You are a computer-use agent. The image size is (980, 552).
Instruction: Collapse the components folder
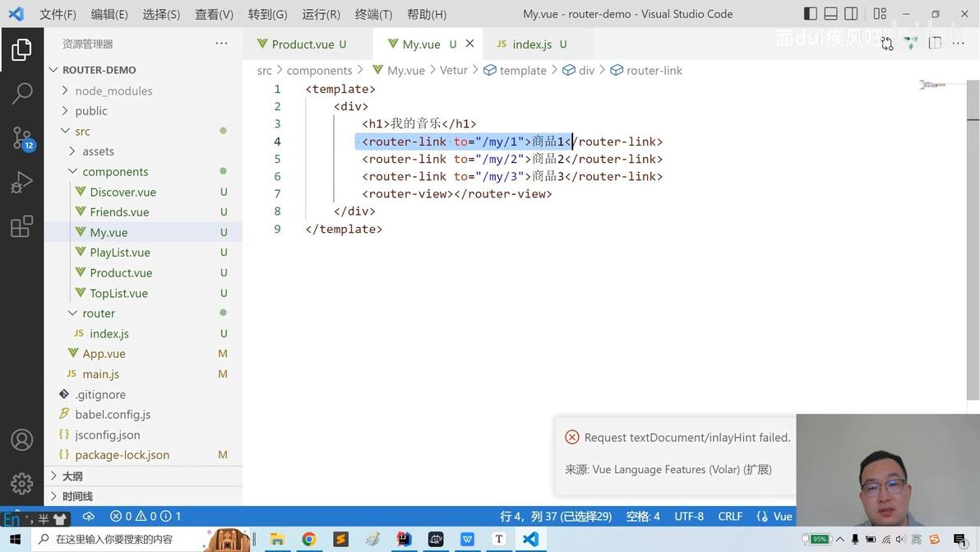[x=115, y=171]
